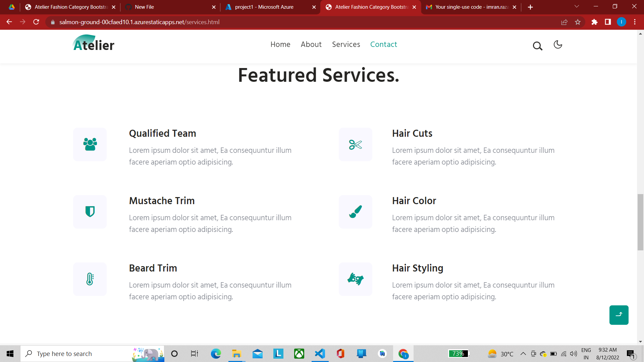Click the thermometer icon beside Beard Trim

pos(90,279)
